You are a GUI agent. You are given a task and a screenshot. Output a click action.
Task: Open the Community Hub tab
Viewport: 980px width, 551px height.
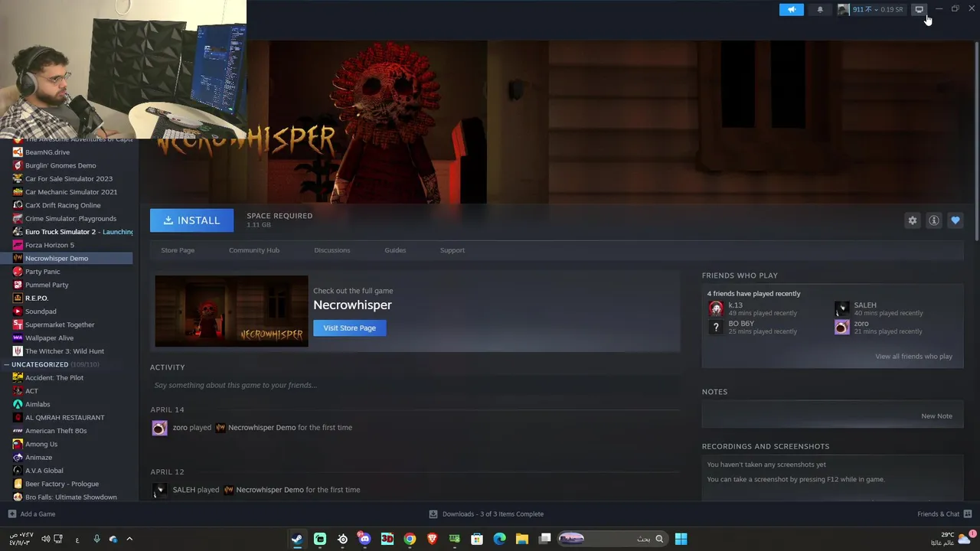[254, 250]
